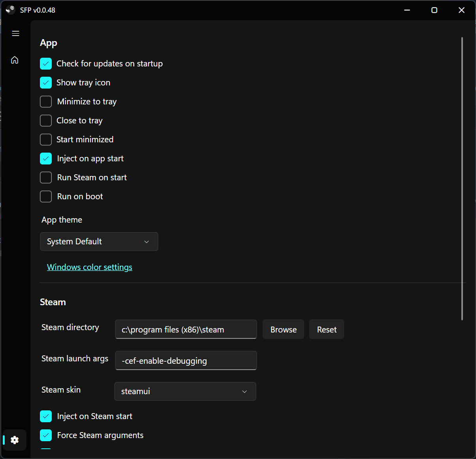This screenshot has height=459, width=476.
Task: Minimize the SFP window
Action: [x=407, y=10]
